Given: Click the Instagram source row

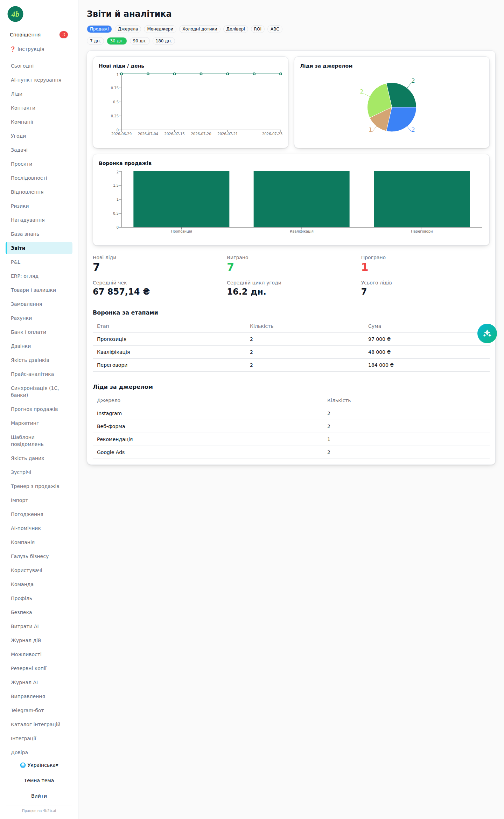Looking at the screenshot, I should [x=291, y=413].
